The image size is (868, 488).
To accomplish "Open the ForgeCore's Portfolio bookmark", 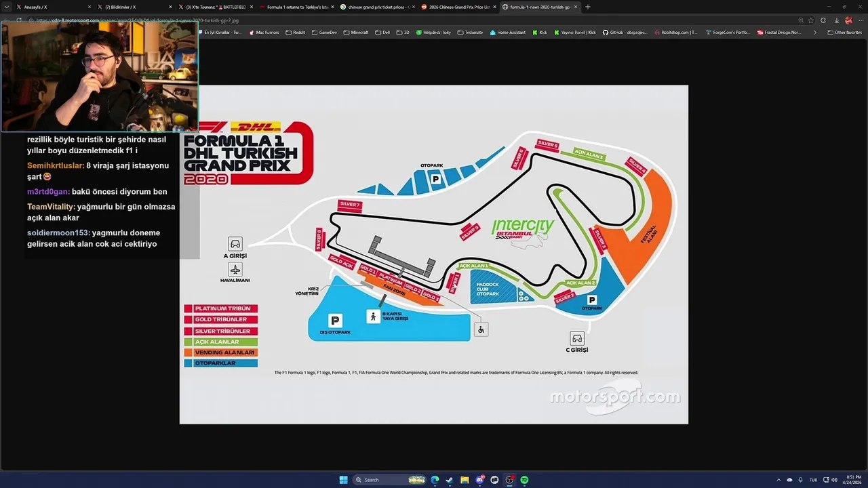I will (x=728, y=33).
